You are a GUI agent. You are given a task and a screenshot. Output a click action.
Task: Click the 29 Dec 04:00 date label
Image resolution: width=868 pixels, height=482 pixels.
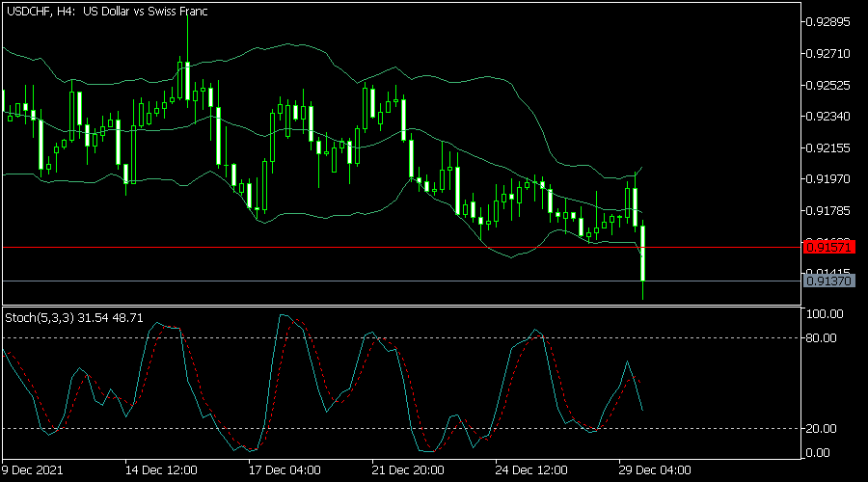tap(655, 470)
